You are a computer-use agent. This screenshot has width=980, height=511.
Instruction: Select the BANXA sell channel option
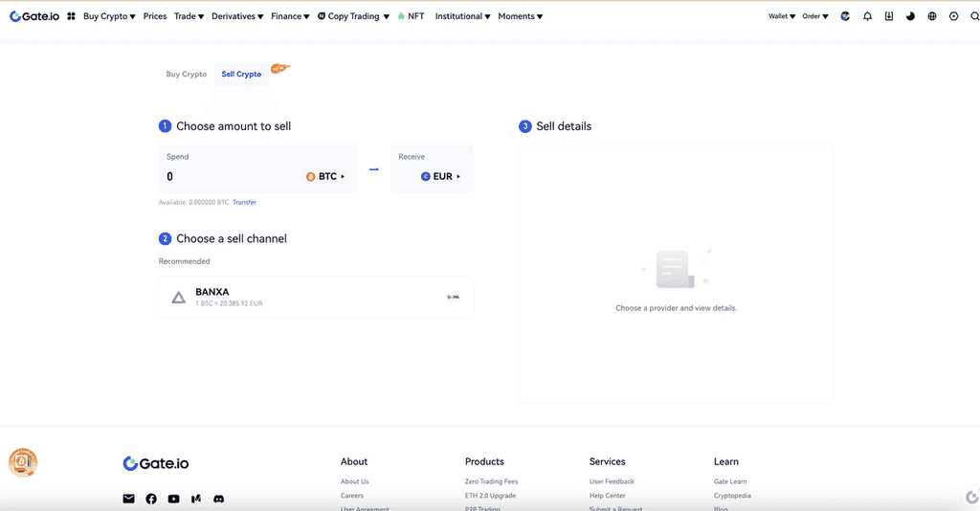pos(316,298)
